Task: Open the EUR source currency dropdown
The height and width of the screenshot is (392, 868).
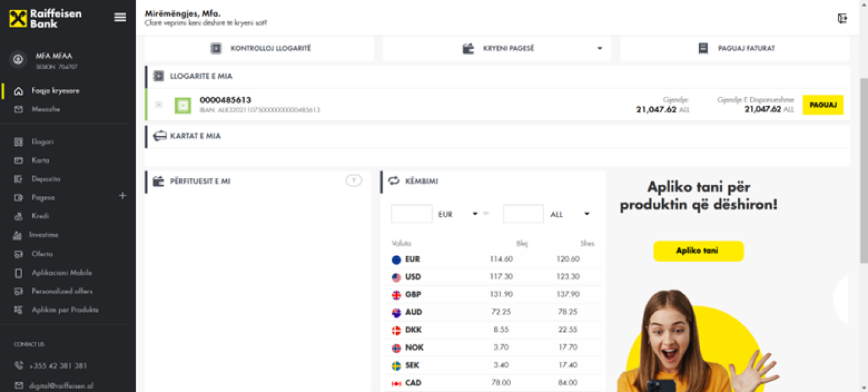Action: coord(475,214)
